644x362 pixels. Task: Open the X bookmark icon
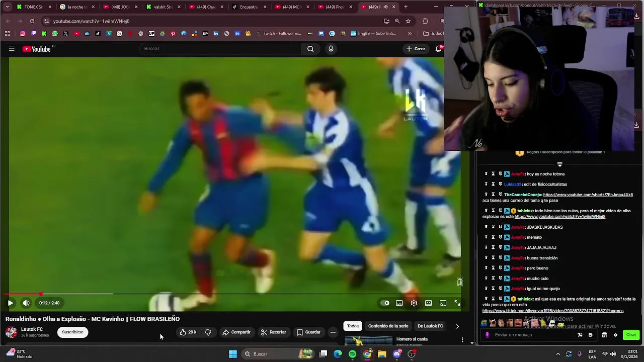65,34
